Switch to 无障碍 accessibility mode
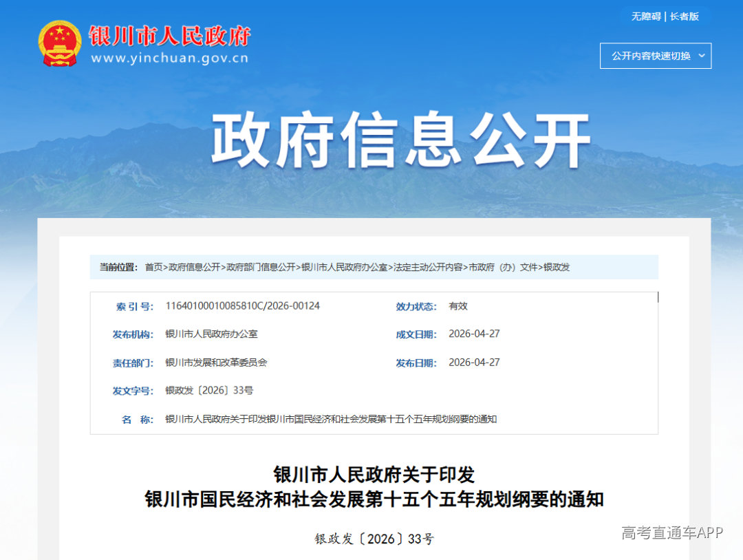This screenshot has height=560, width=743. [x=646, y=17]
